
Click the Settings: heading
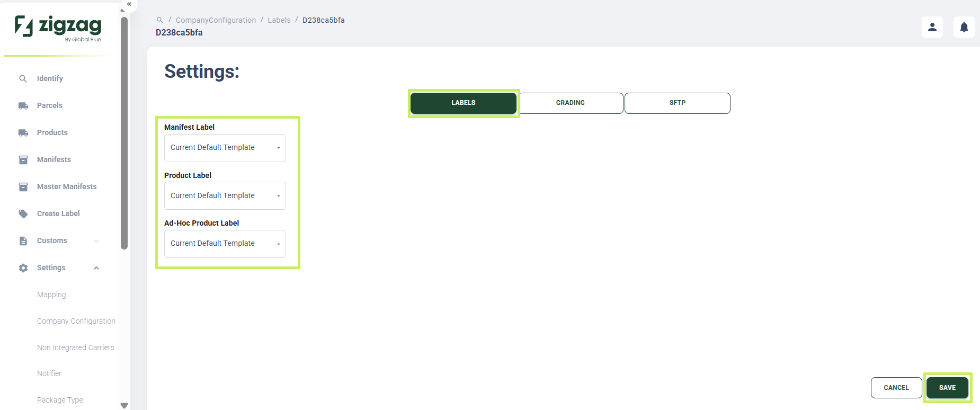coord(202,72)
